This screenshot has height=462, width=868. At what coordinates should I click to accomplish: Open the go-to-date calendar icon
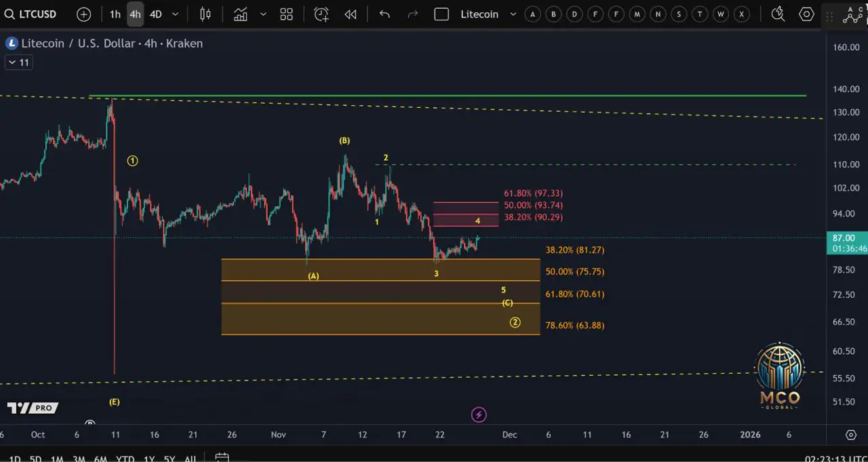(220, 459)
